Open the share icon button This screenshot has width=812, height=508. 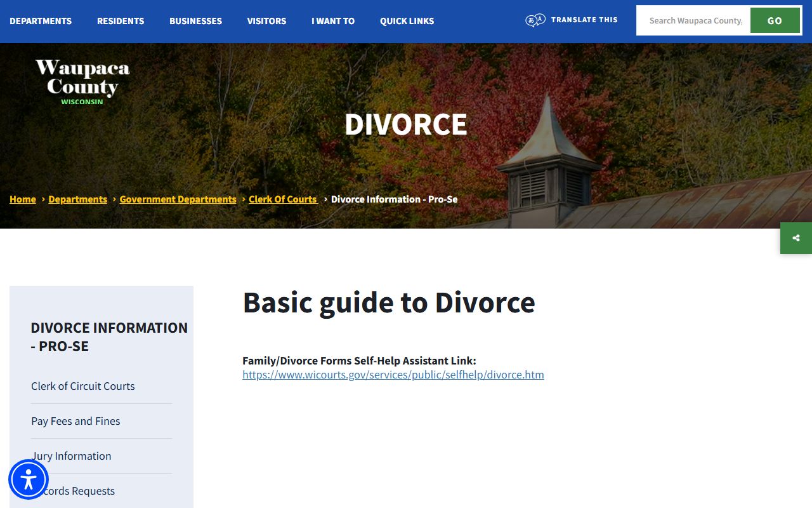[796, 238]
